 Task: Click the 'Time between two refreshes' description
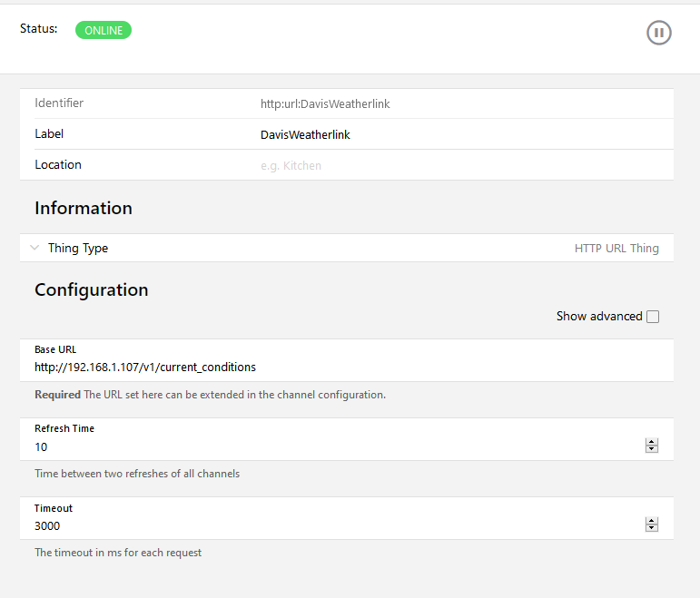(x=137, y=474)
